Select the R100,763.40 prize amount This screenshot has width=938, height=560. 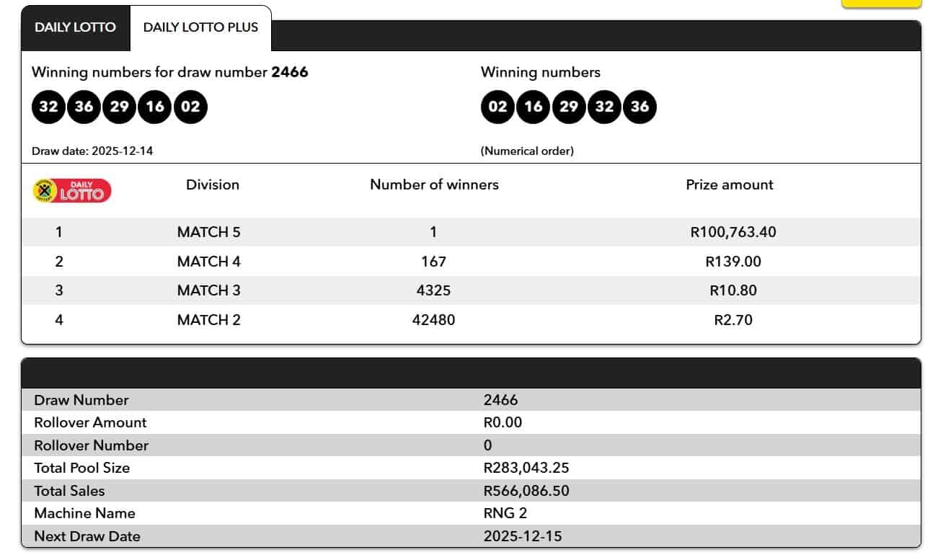coord(733,232)
